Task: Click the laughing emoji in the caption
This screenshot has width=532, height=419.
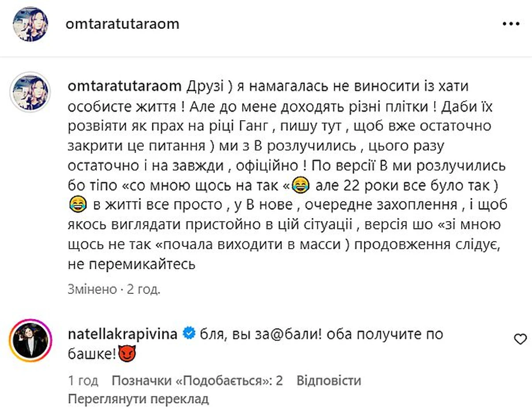Action: click(x=301, y=185)
